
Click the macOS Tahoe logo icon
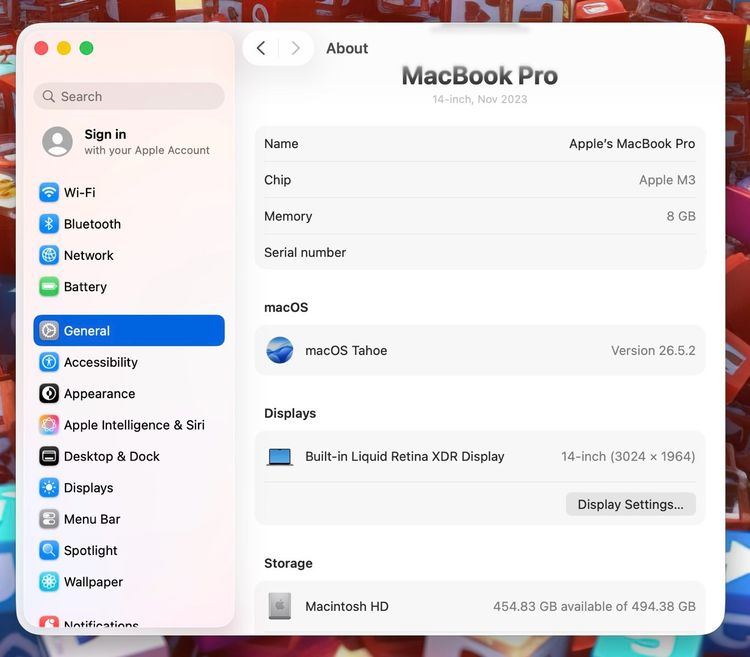[x=280, y=350]
